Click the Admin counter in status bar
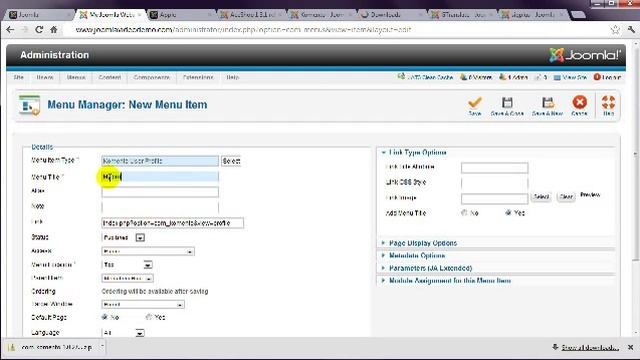The width and height of the screenshot is (640, 360). pos(513,77)
